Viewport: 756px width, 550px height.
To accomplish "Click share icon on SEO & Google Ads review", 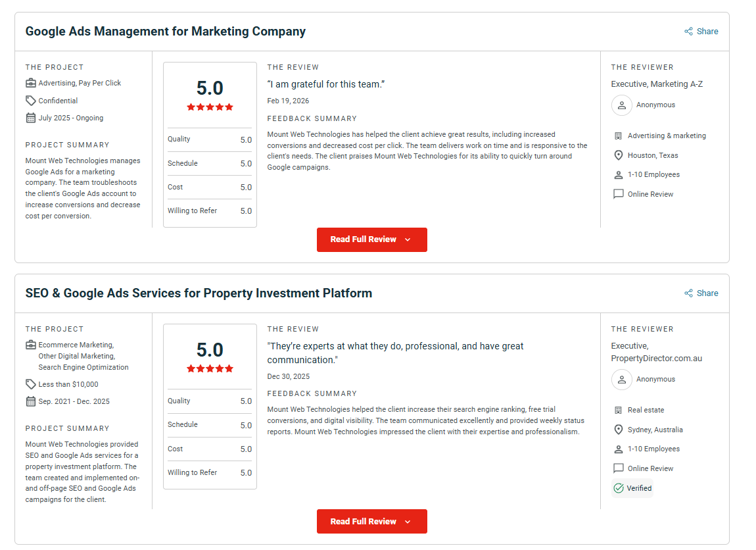I will [x=688, y=293].
